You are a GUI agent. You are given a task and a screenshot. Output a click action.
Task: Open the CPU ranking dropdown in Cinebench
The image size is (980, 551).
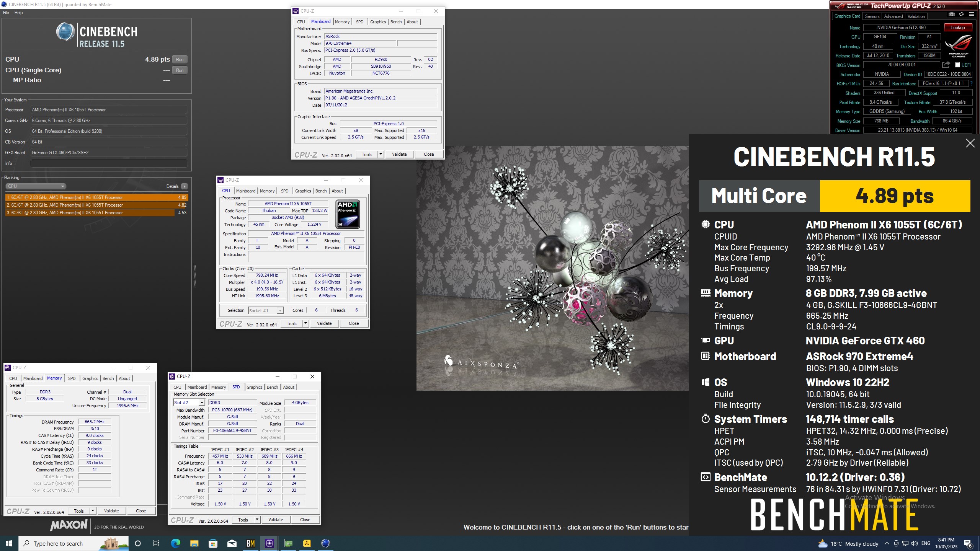tap(36, 186)
